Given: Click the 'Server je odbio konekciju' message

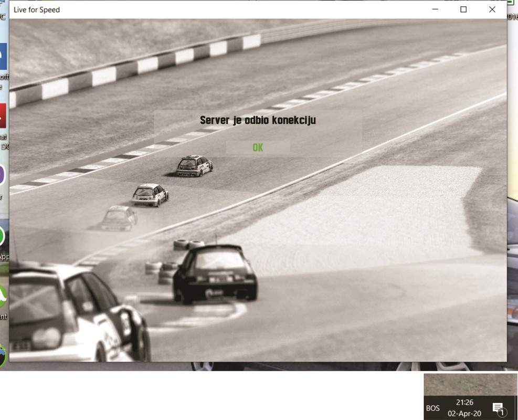Looking at the screenshot, I should [x=258, y=120].
